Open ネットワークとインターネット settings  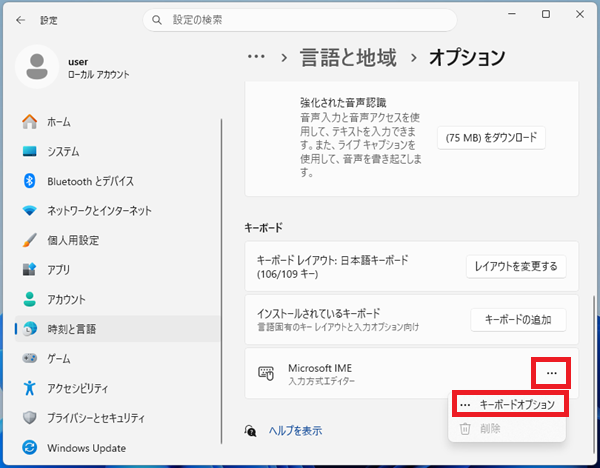pyautogui.click(x=99, y=211)
